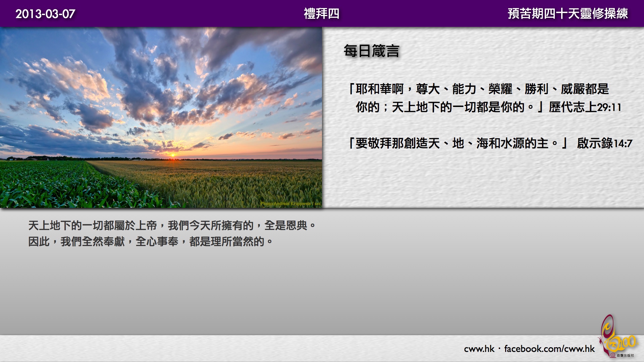Viewport: 644px width, 362px height.
Task: Click the 禮拜四 weekday label
Action: (x=321, y=14)
